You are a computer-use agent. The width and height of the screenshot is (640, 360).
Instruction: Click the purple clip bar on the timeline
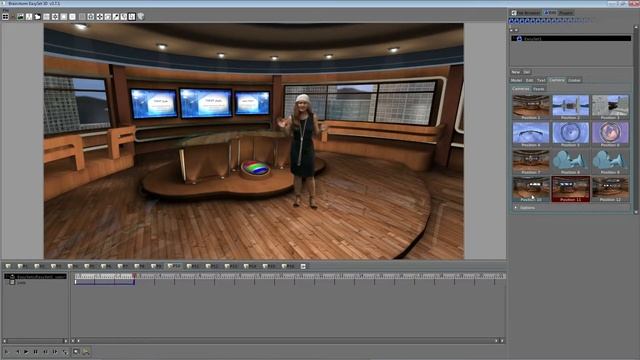pos(104,282)
